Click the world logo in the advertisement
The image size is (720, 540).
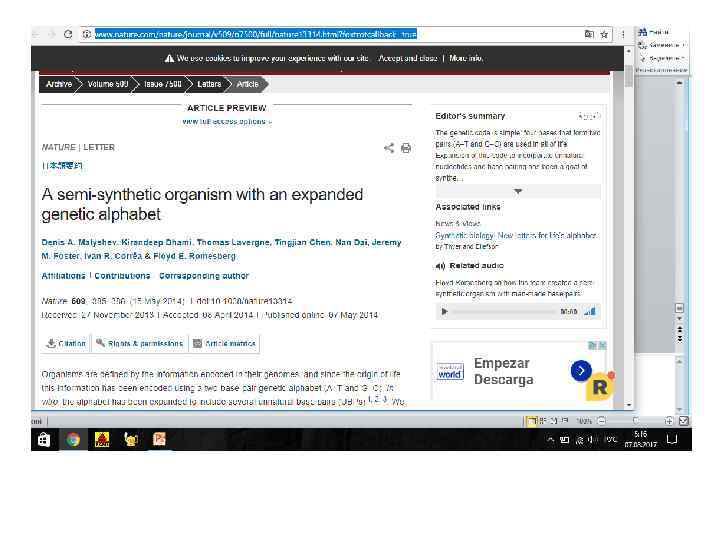click(x=450, y=371)
